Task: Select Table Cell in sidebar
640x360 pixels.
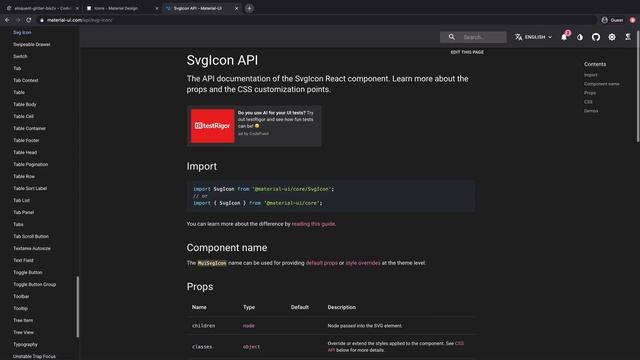Action: click(23, 116)
